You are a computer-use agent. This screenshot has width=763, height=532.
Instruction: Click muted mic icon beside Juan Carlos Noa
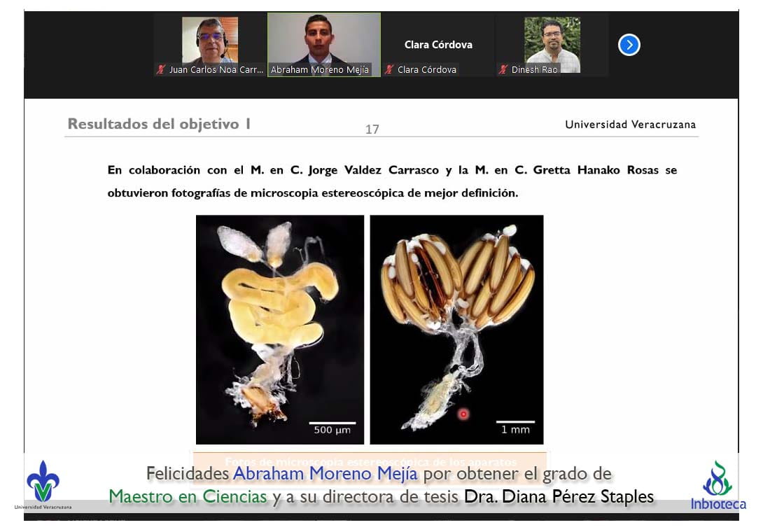(161, 69)
